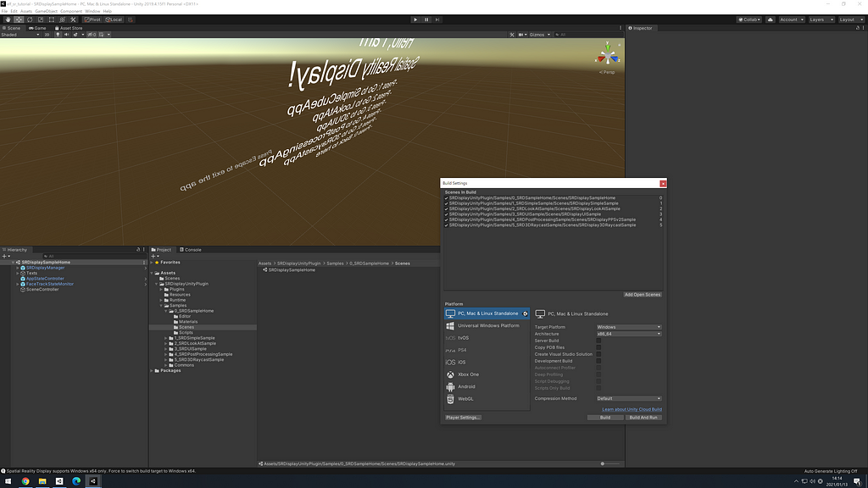Expand the 1_SRDSimpleSample folder
This screenshot has height=488, width=868.
coord(166,338)
